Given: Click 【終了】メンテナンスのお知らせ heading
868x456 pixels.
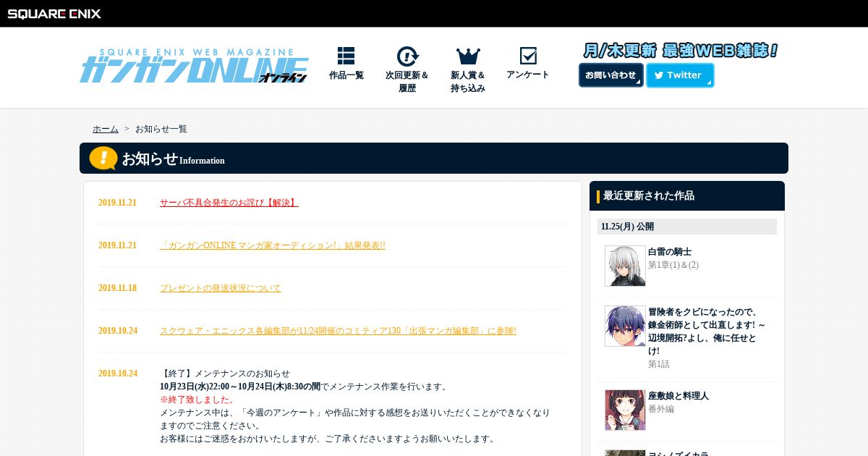Looking at the screenshot, I should click(x=225, y=373).
